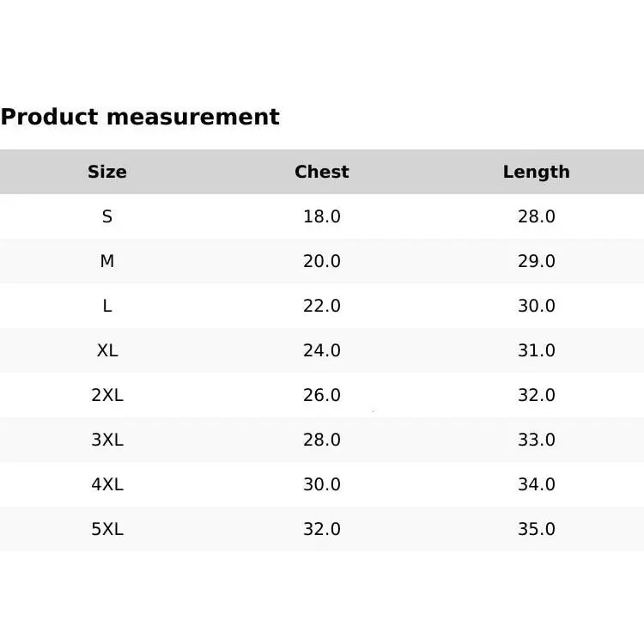Screen dimensions: 644x644
Task: Select the M size cell
Action: tap(107, 261)
